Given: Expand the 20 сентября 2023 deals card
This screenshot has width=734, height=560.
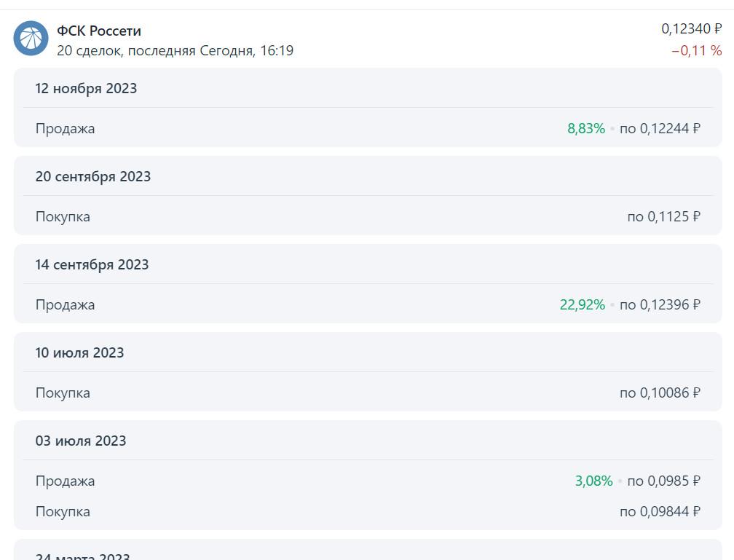Looking at the screenshot, I should point(368,195).
